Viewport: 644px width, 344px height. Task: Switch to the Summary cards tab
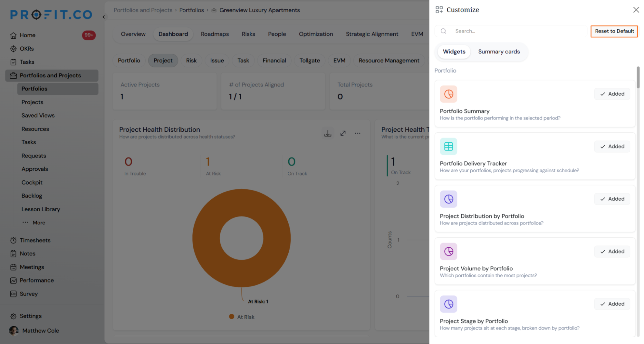[x=499, y=52]
